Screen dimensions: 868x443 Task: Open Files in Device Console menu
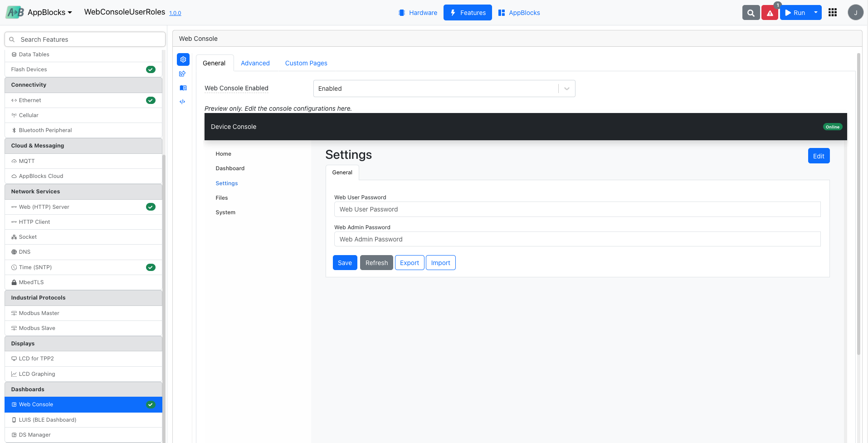(222, 198)
